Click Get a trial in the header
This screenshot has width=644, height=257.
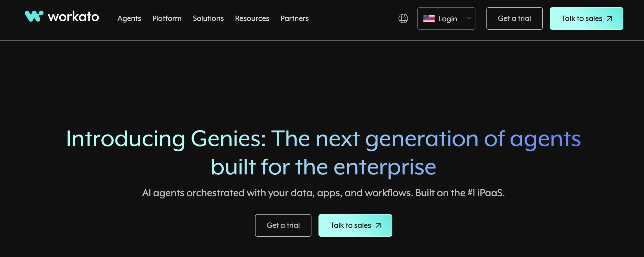pos(514,18)
